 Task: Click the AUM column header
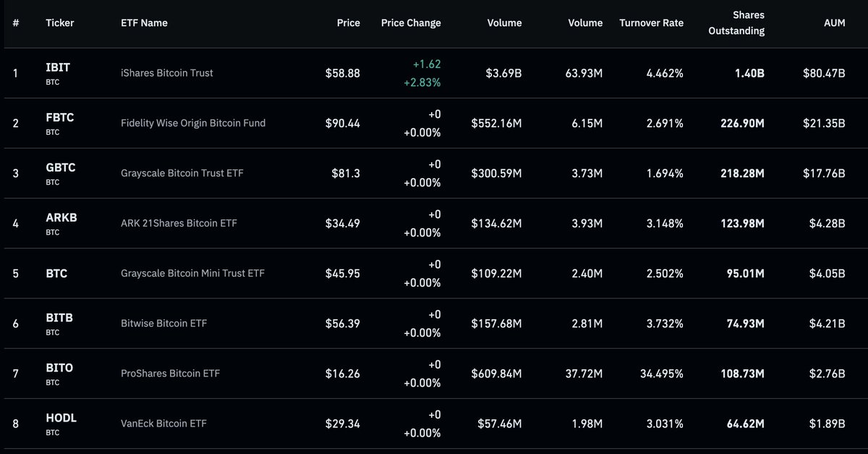(834, 22)
